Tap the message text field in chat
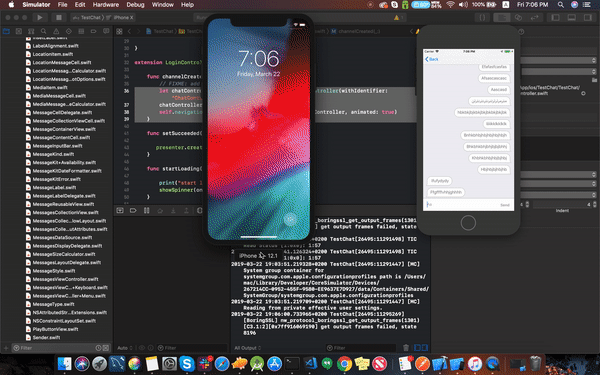The height and width of the screenshot is (375, 600). click(462, 205)
